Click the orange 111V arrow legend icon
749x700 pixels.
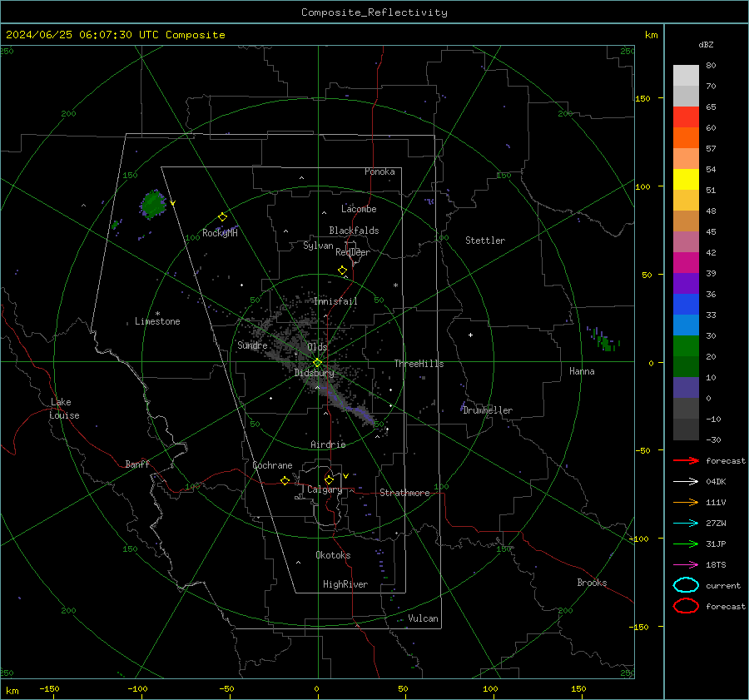click(686, 502)
